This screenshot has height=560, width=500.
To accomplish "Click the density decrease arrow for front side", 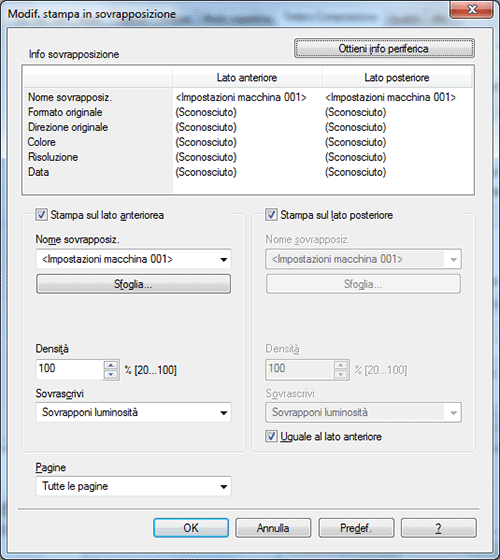I will pos(111,374).
